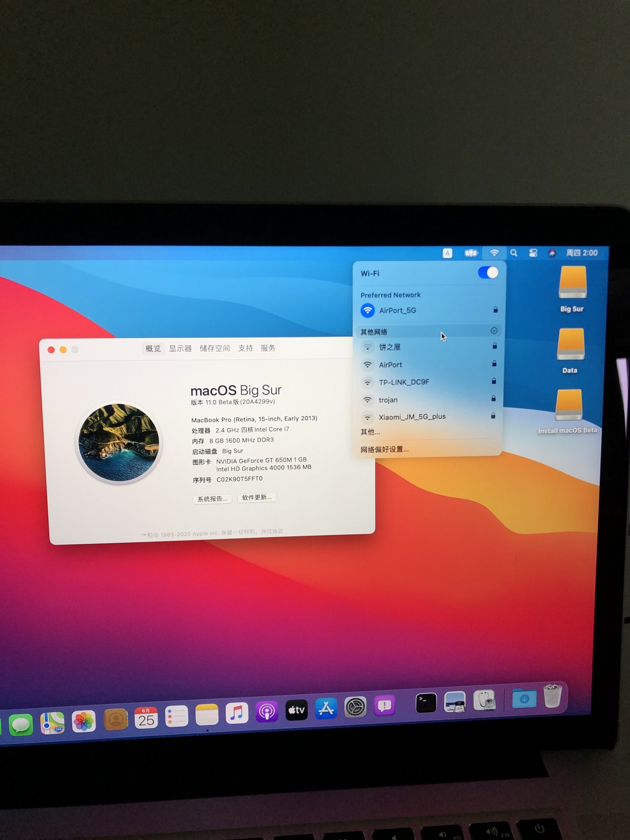The image size is (630, 840).
Task: Launch Apple TV app in Dock
Action: coord(297,710)
